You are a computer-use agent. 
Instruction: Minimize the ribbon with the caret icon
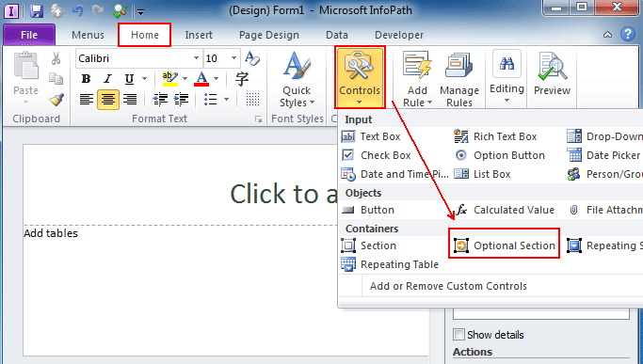tap(607, 35)
